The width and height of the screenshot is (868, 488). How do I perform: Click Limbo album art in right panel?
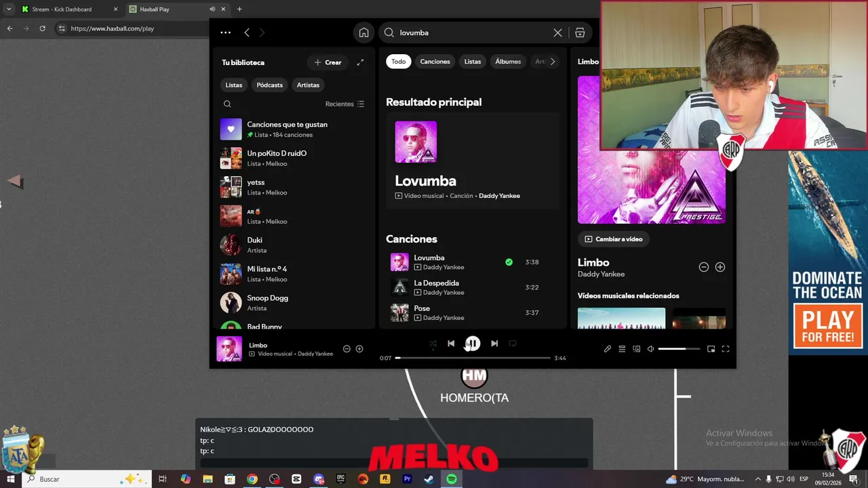click(651, 150)
